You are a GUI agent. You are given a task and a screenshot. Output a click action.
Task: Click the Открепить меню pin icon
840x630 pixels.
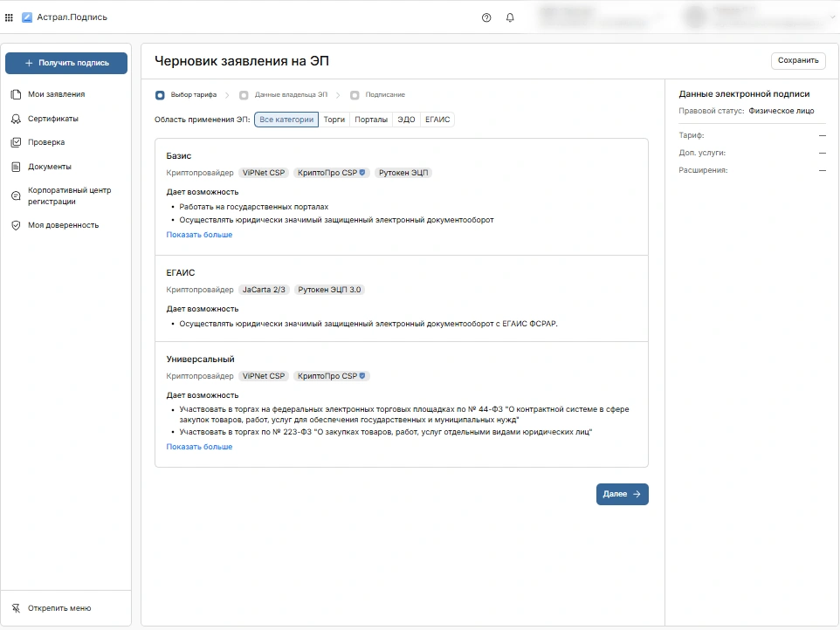point(16,608)
